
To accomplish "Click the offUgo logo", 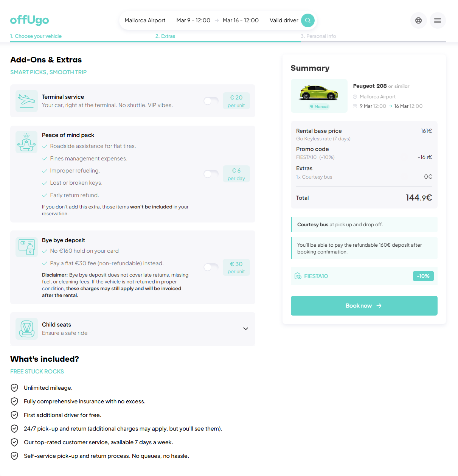I will [29, 20].
